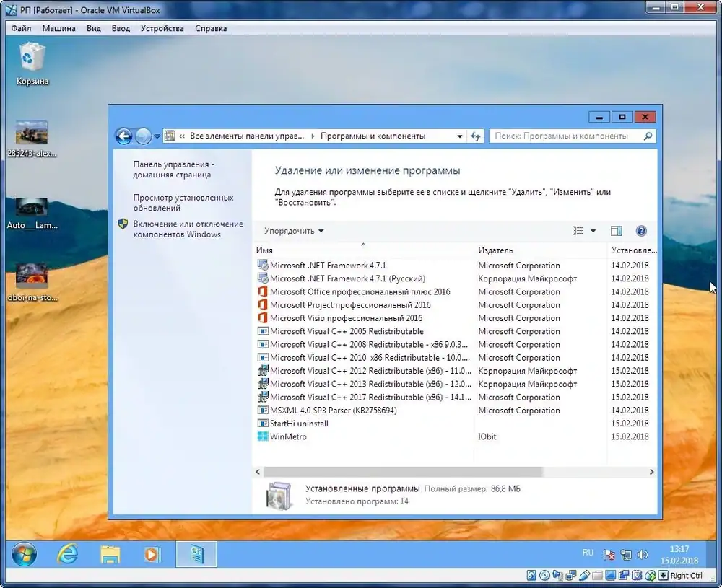Open the Корзина recycle bin icon

[32, 63]
